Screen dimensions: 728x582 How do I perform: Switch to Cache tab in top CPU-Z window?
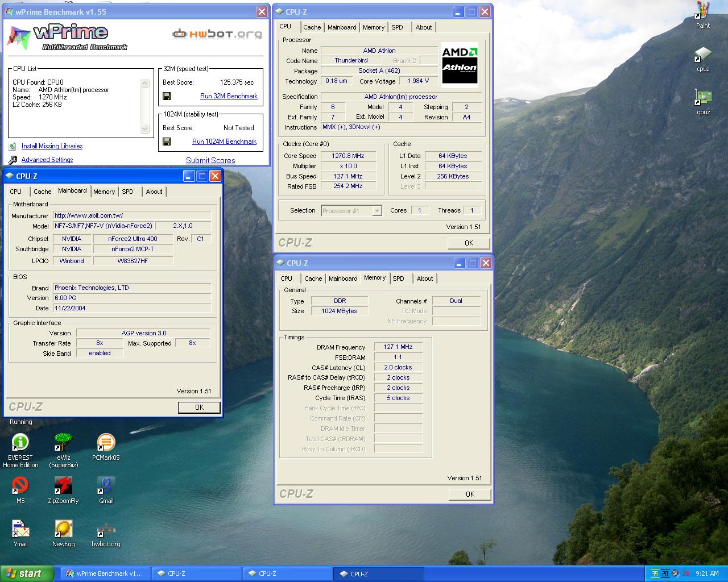click(312, 27)
